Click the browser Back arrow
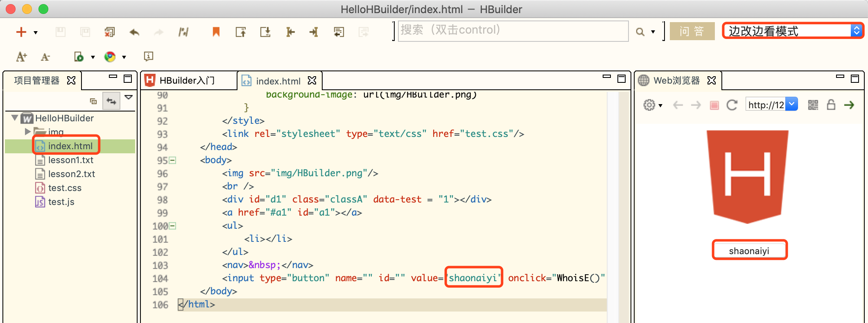The height and width of the screenshot is (323, 868). pos(678,105)
